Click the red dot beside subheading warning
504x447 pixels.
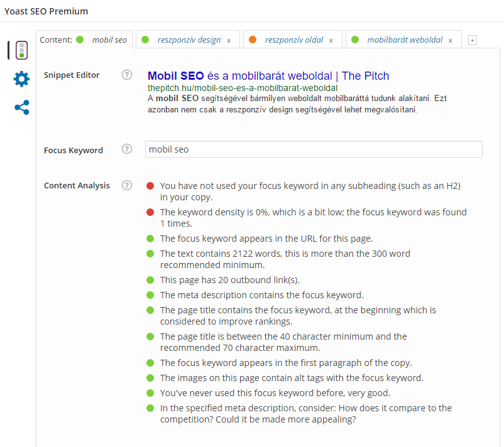(x=150, y=186)
